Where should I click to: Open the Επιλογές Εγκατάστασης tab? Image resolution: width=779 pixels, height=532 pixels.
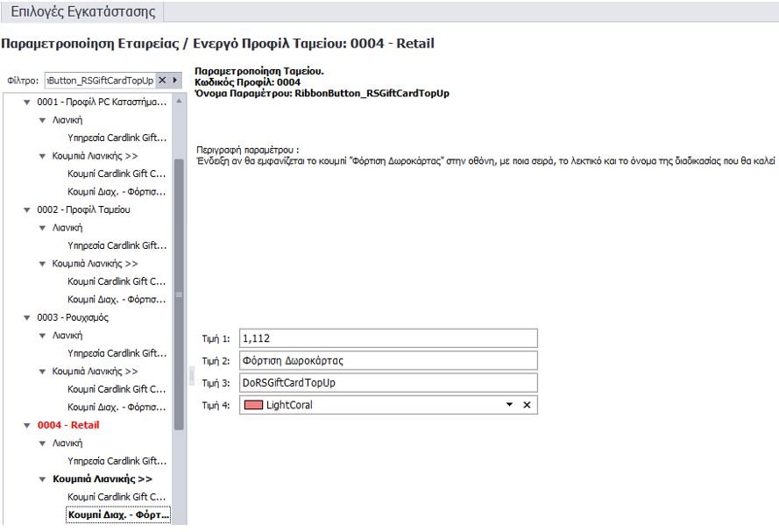[82, 12]
